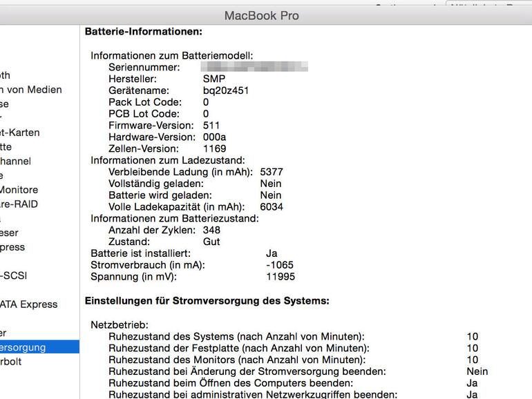Click the blurred Seriennummer value
The image size is (532, 399).
[254, 66]
